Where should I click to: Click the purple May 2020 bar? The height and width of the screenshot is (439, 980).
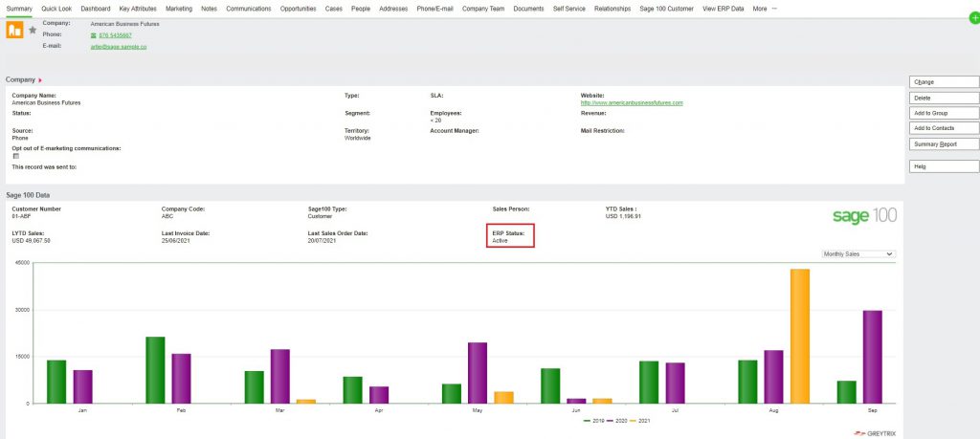(x=478, y=373)
